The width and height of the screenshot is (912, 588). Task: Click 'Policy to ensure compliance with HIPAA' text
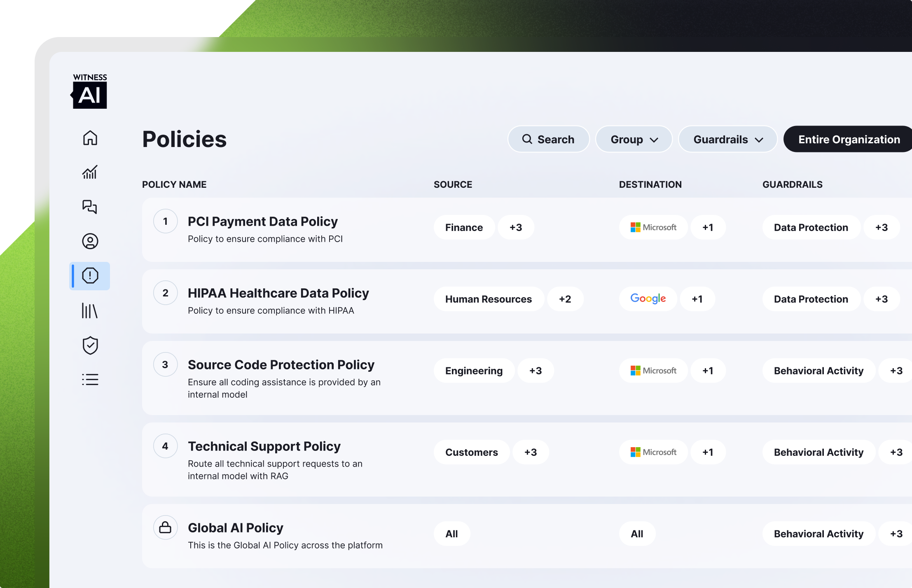271,310
